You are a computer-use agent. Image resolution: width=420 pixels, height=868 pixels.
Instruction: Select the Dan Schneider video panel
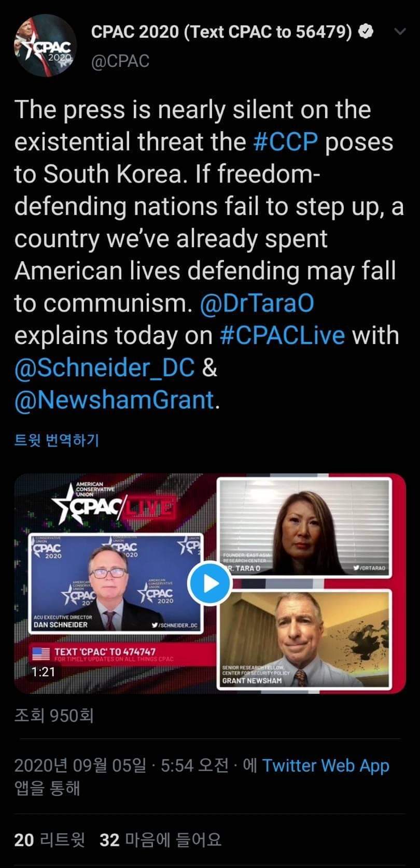tap(116, 584)
